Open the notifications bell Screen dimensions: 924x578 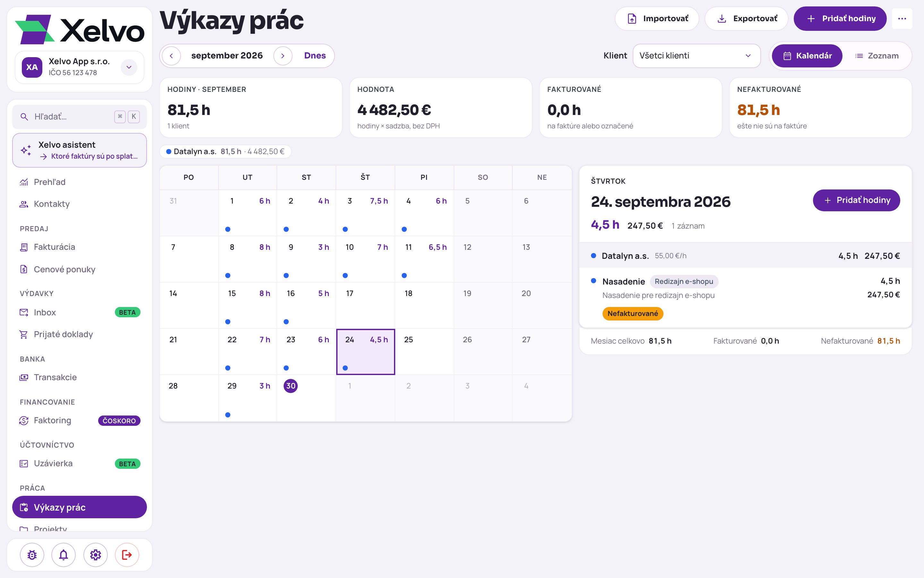click(64, 555)
